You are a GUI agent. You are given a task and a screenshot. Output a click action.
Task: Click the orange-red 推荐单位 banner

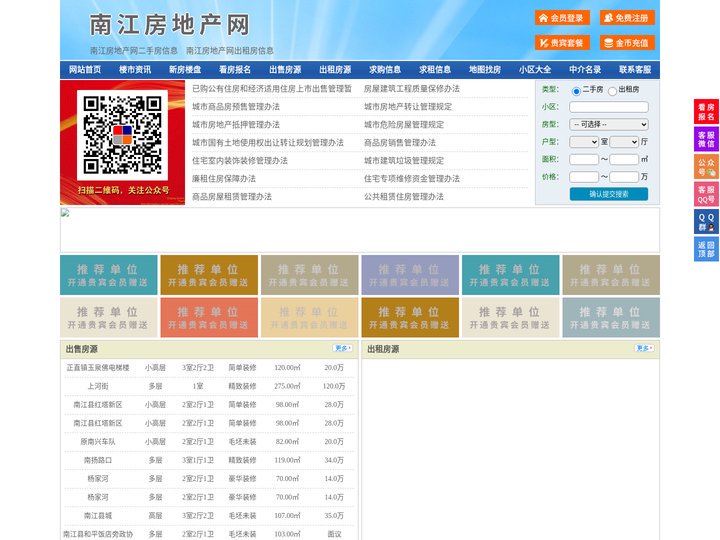(209, 317)
